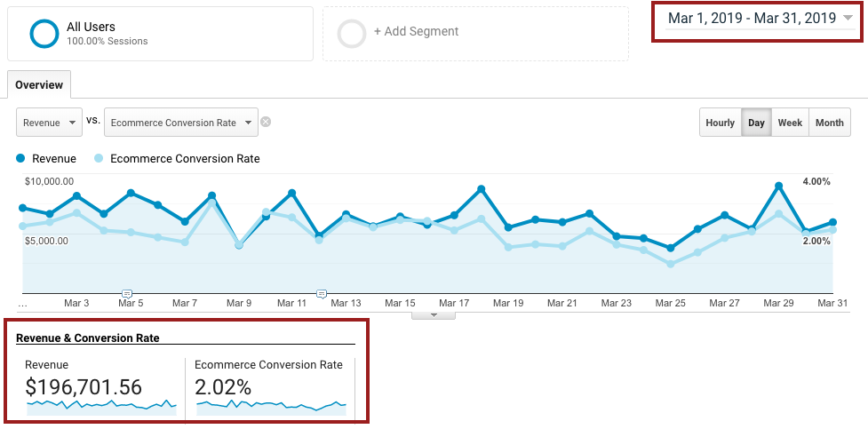The image size is (868, 429).
Task: Switch graph to Hourly view
Action: point(720,123)
